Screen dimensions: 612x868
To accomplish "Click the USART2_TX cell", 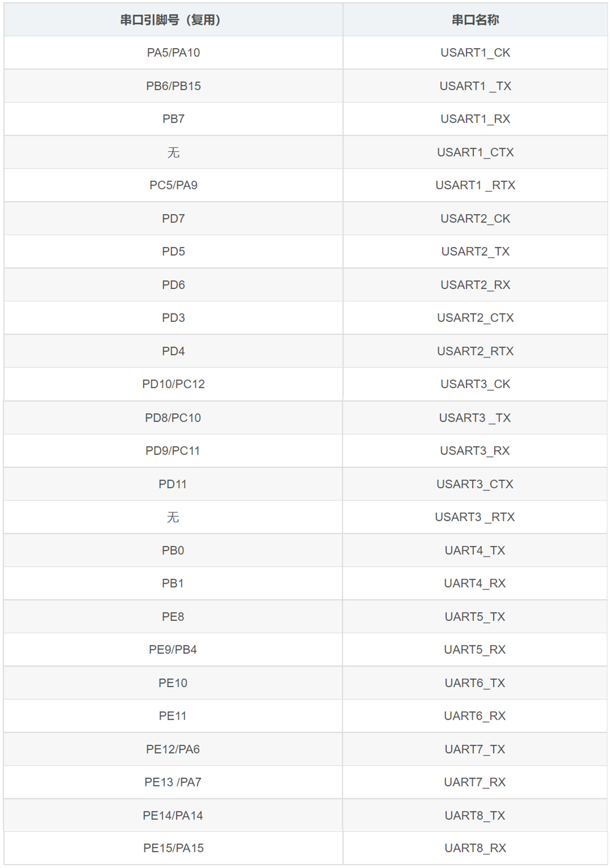I will [x=475, y=252].
